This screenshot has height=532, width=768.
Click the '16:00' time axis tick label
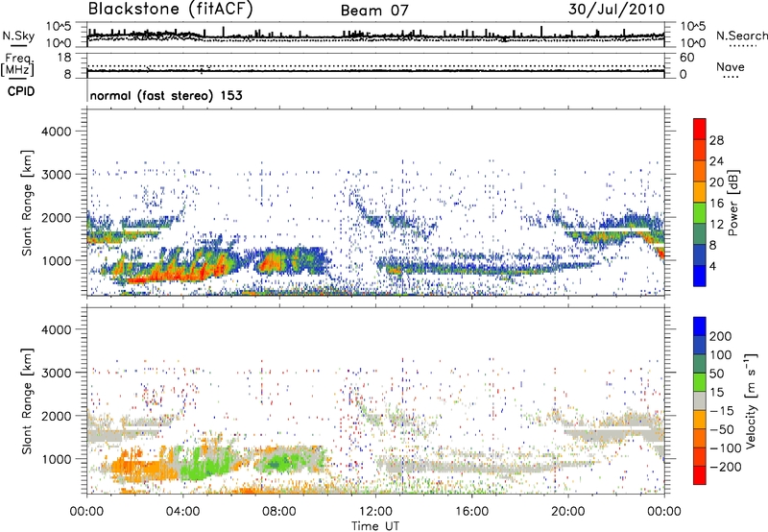(471, 512)
